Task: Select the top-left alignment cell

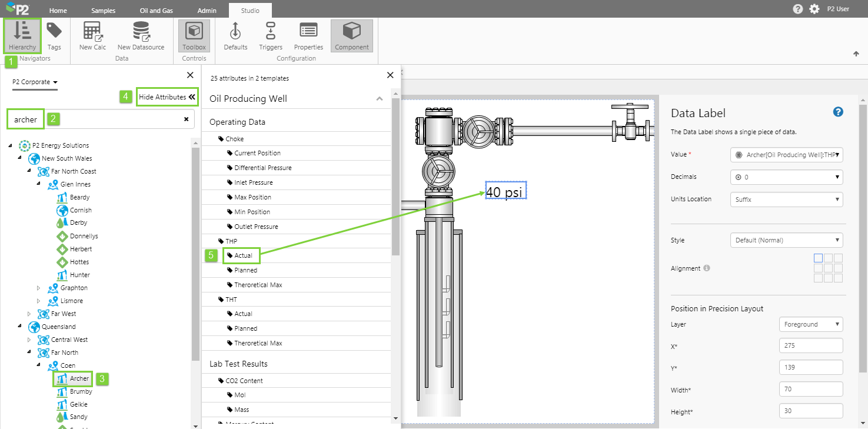Action: pyautogui.click(x=818, y=258)
